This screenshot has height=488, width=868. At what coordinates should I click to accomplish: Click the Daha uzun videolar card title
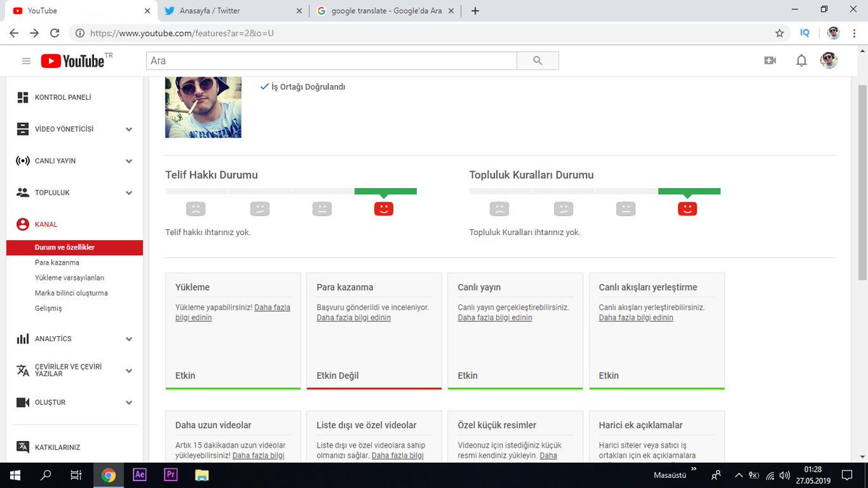(x=213, y=425)
